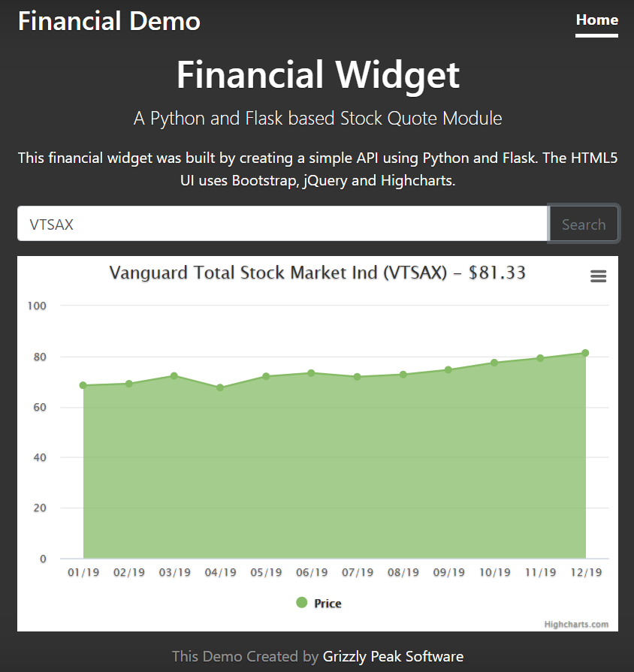Click the Financial Demo brand heading
Viewport: 634px width, 672px height.
tap(109, 21)
